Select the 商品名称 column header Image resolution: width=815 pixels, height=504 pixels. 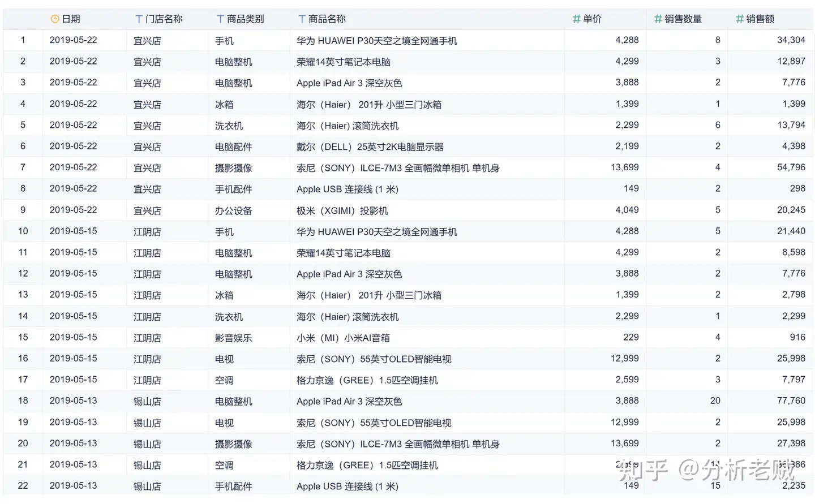[427, 19]
